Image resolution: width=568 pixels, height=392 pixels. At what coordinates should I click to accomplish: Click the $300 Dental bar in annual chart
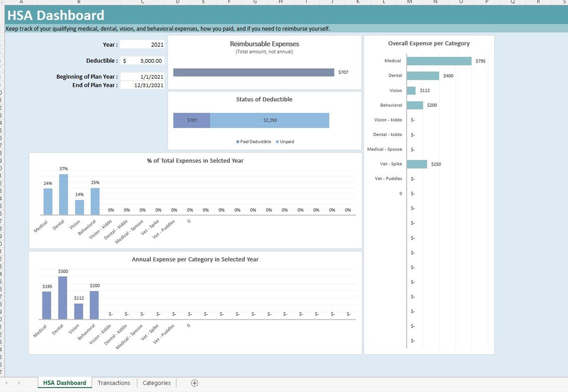pyautogui.click(x=62, y=293)
